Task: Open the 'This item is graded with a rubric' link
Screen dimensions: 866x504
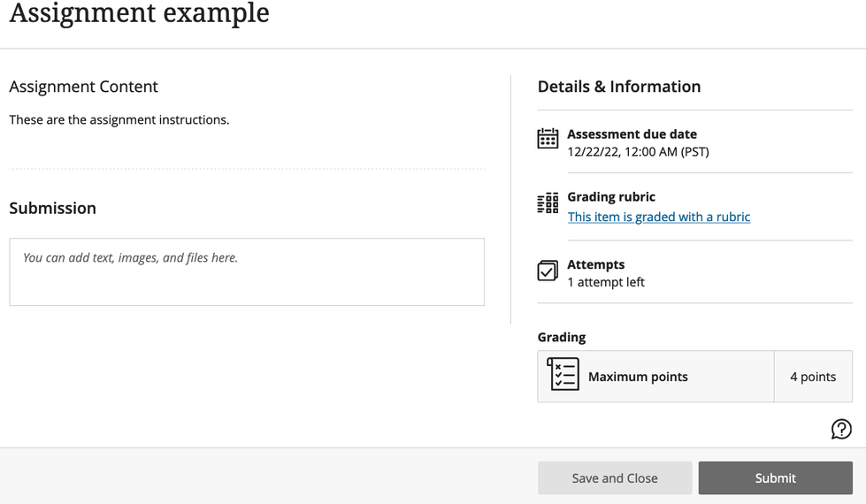Action: [x=658, y=217]
